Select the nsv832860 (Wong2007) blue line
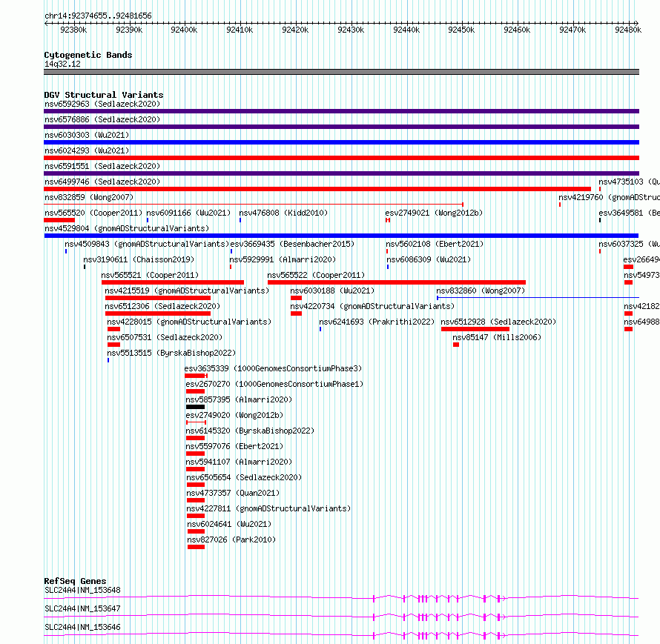 (x=538, y=298)
